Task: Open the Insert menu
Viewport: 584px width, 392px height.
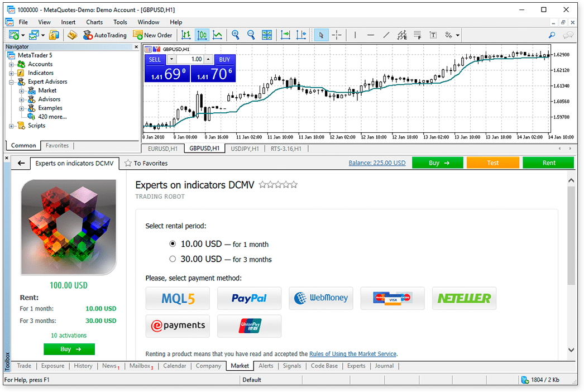Action: 68,22
